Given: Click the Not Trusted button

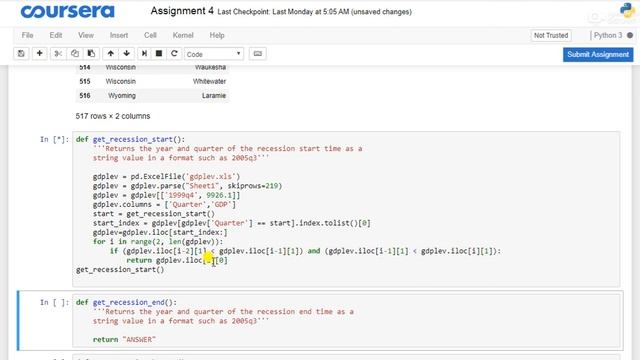Looking at the screenshot, I should pyautogui.click(x=551, y=36).
